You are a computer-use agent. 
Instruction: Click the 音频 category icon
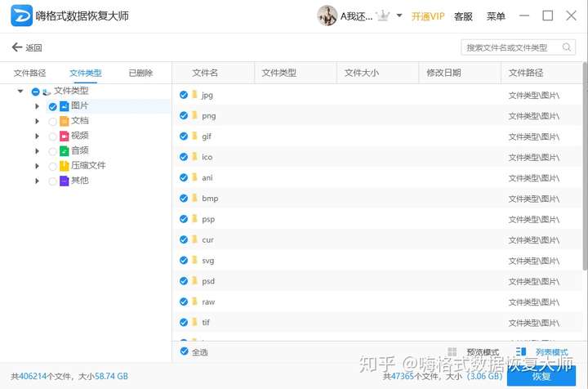click(65, 151)
